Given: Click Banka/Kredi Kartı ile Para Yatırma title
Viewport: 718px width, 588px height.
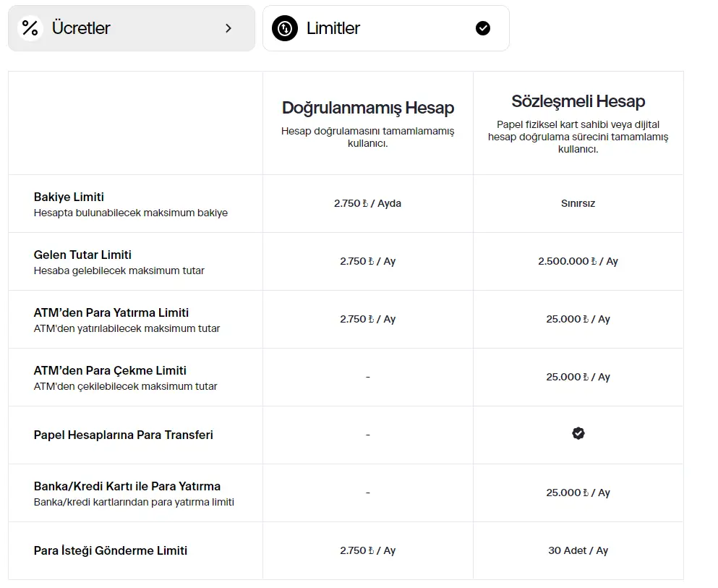Looking at the screenshot, I should click(x=127, y=486).
